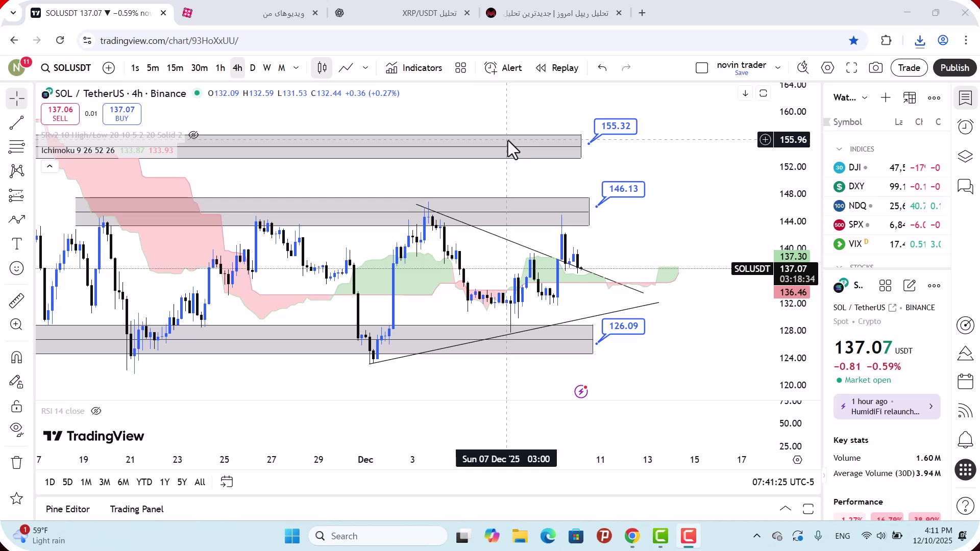Image resolution: width=980 pixels, height=551 pixels.
Task: Click the 137.06 SELL button
Action: coord(60,114)
